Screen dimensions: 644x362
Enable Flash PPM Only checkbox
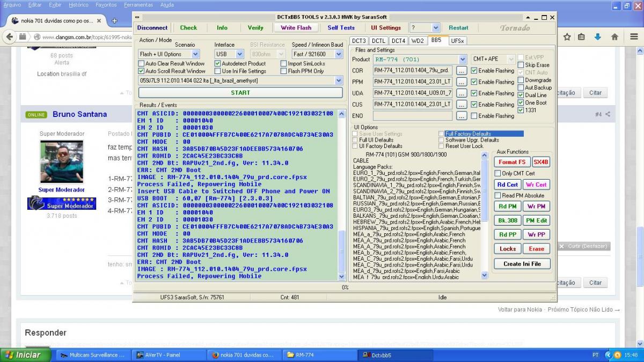click(x=283, y=71)
